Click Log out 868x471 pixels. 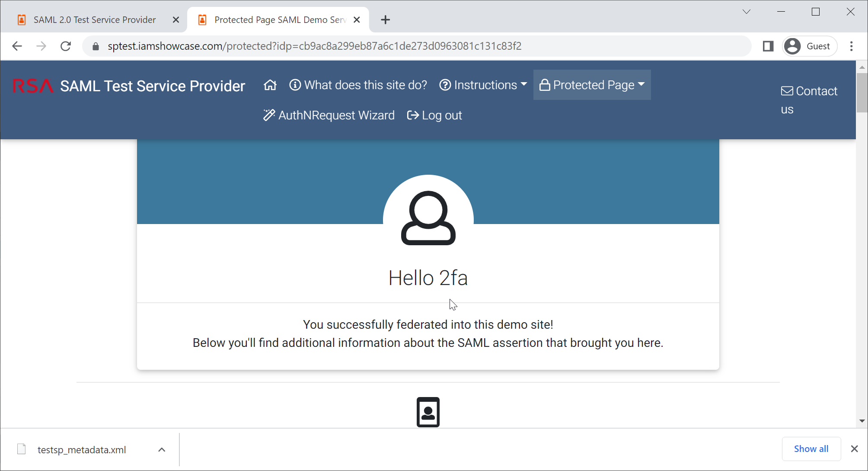pyautogui.click(x=434, y=115)
